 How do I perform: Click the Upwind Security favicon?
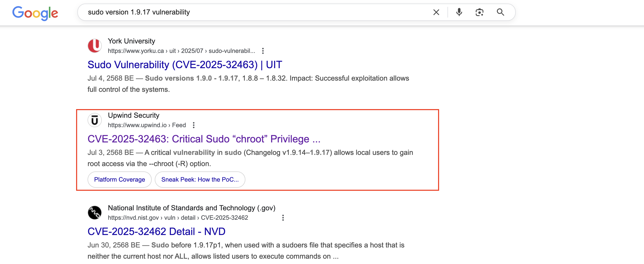(x=95, y=120)
